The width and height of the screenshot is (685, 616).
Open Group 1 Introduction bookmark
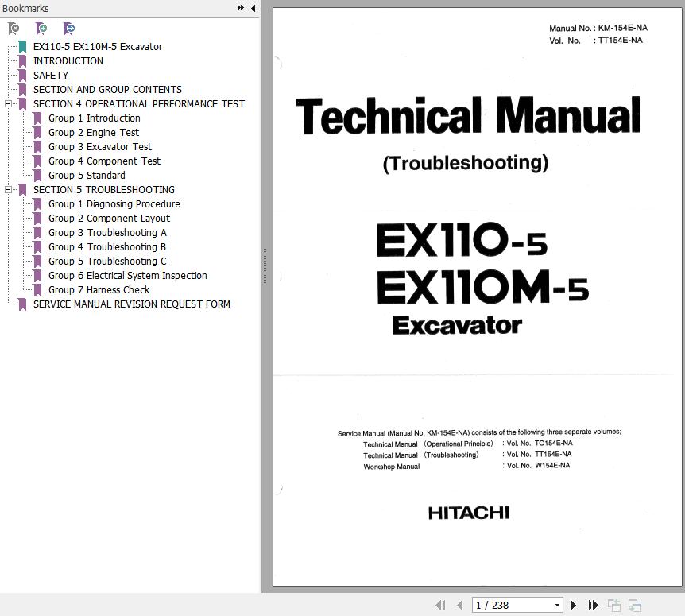click(x=95, y=118)
